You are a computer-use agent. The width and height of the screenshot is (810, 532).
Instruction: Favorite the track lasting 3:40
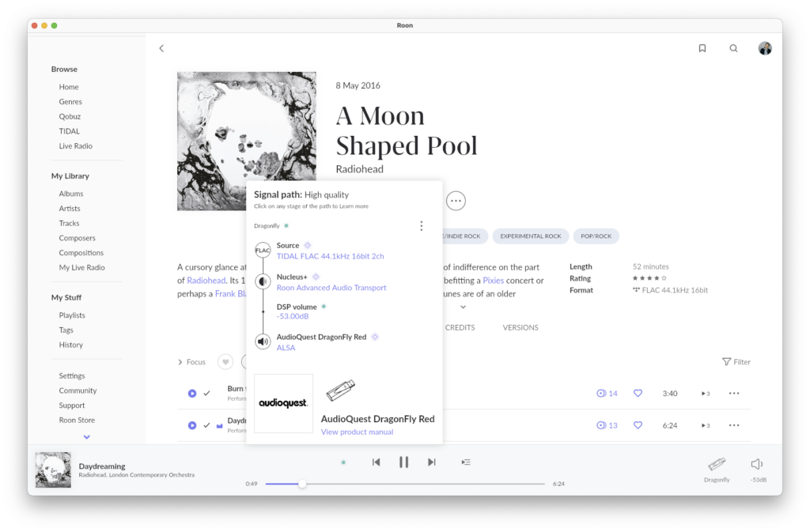click(638, 393)
